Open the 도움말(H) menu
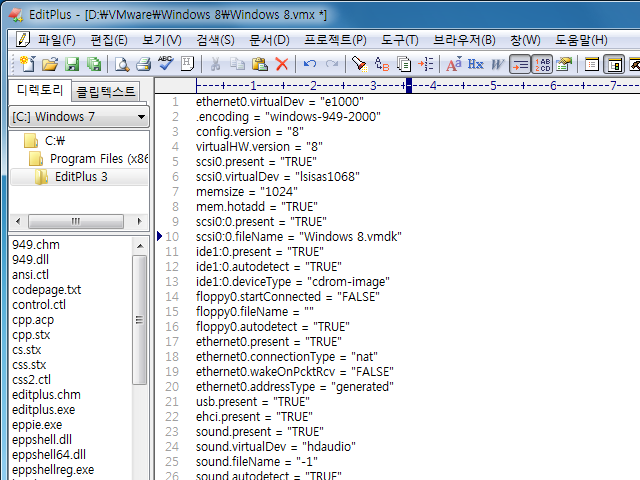 click(581, 40)
